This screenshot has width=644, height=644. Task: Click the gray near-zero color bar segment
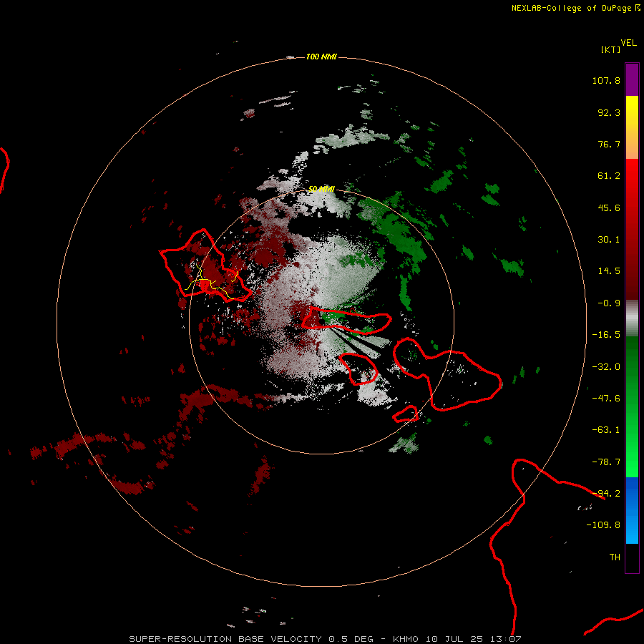(x=632, y=318)
